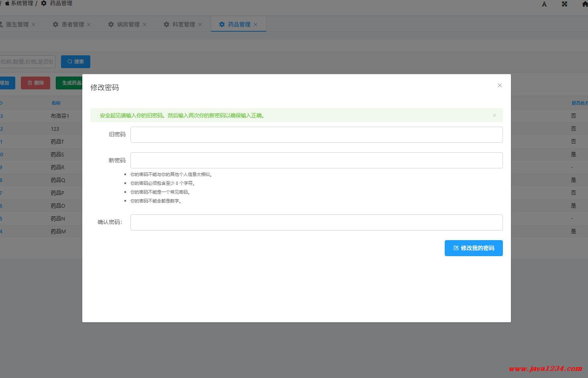The height and width of the screenshot is (378, 588).
Task: Dismiss the green security hint alert
Action: 494,115
